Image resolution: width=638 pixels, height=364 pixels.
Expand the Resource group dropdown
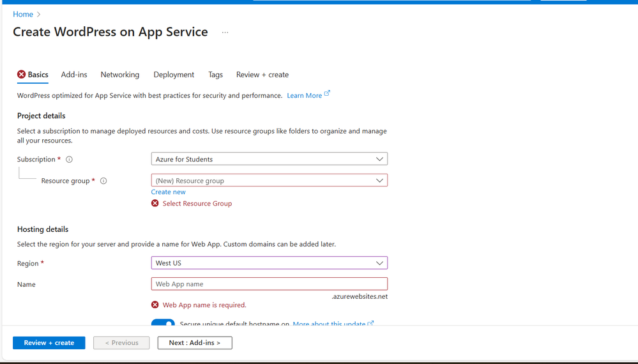click(269, 181)
